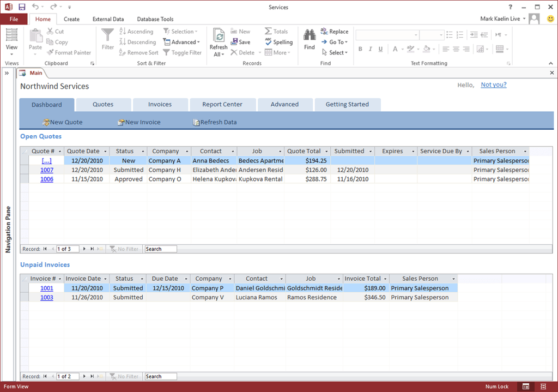Click the New record button in the ribbon
The image size is (558, 392).
(240, 31)
